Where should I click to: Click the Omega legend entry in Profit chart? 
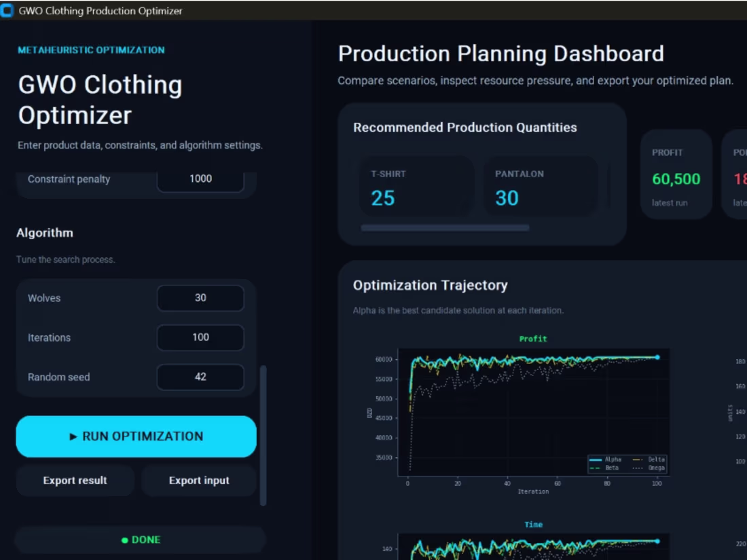pos(649,468)
